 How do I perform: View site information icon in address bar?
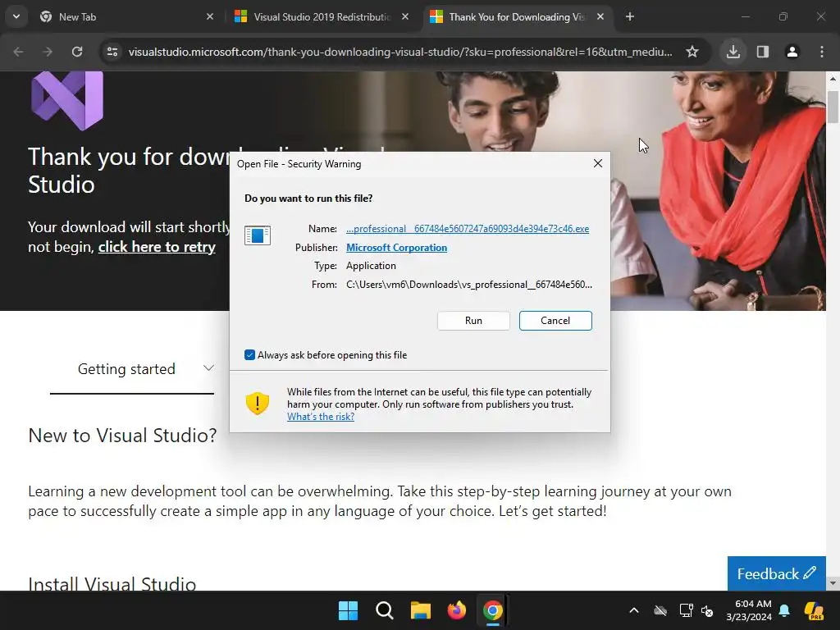pyautogui.click(x=112, y=52)
